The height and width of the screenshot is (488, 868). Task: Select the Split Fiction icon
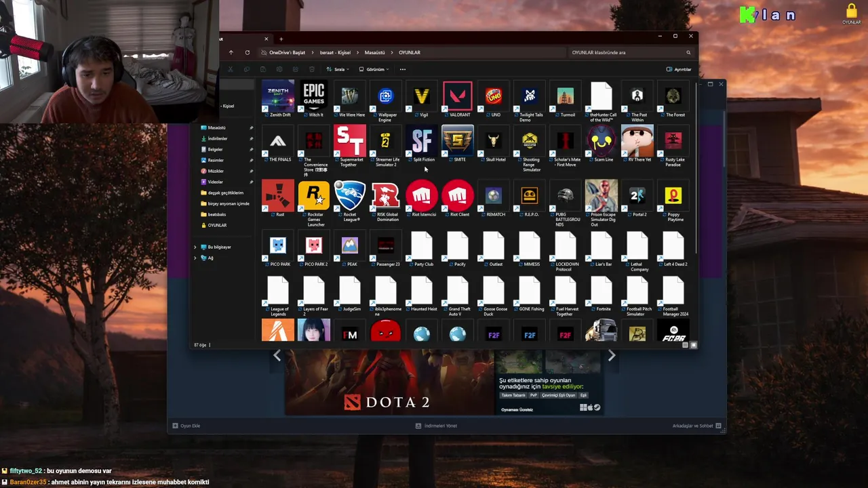[x=422, y=144]
